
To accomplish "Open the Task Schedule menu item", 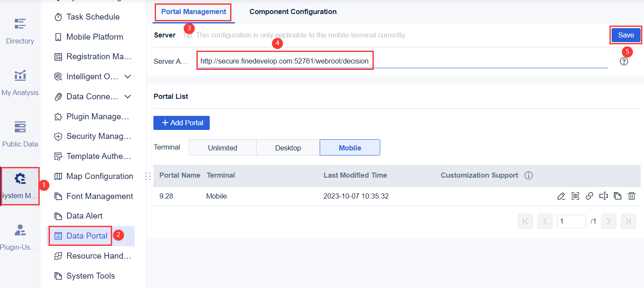I will tap(92, 17).
